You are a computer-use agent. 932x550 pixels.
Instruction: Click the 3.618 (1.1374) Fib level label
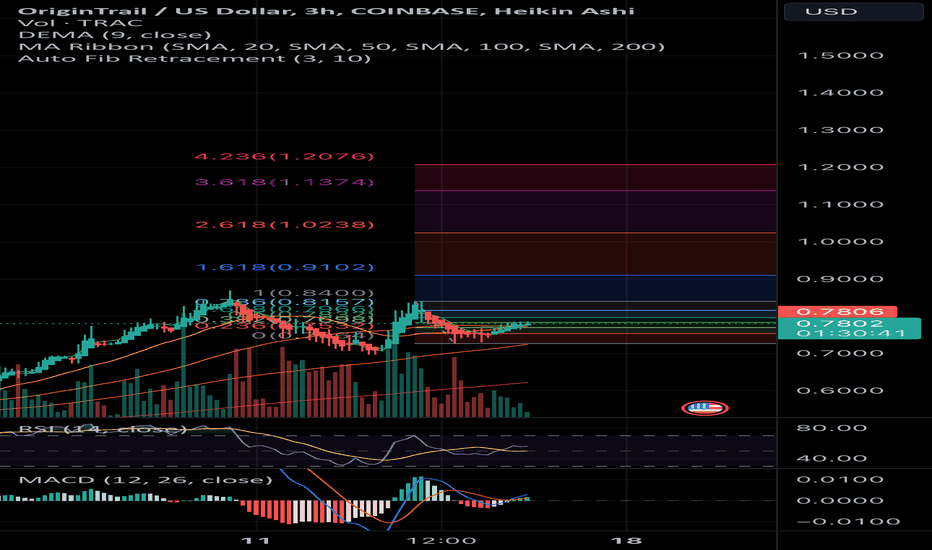point(285,182)
